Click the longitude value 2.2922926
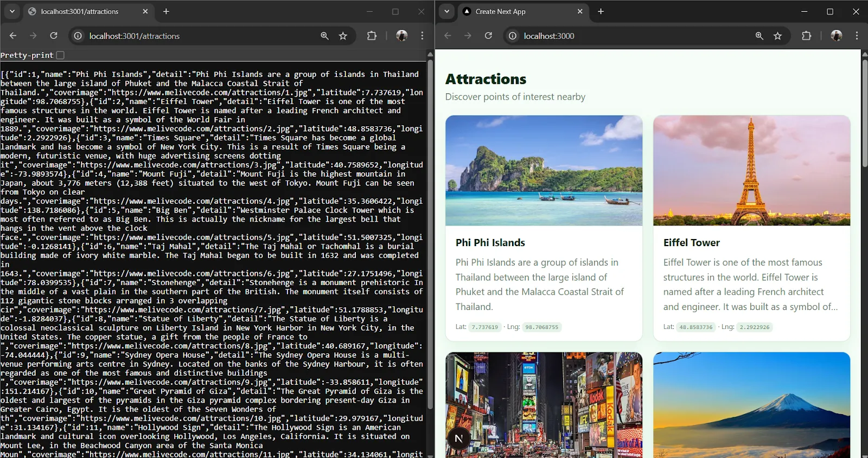868x458 pixels. pos(755,327)
